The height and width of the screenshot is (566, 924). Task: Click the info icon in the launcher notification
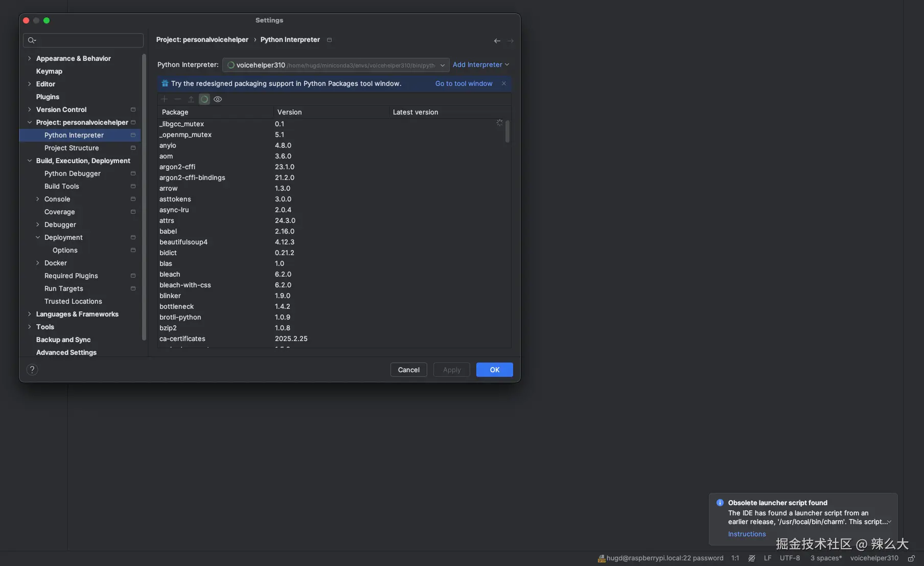720,503
